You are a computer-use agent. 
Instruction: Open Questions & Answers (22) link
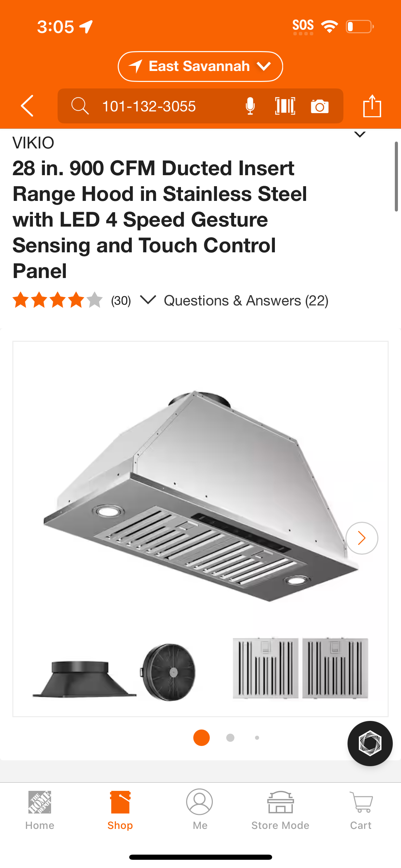tap(246, 301)
